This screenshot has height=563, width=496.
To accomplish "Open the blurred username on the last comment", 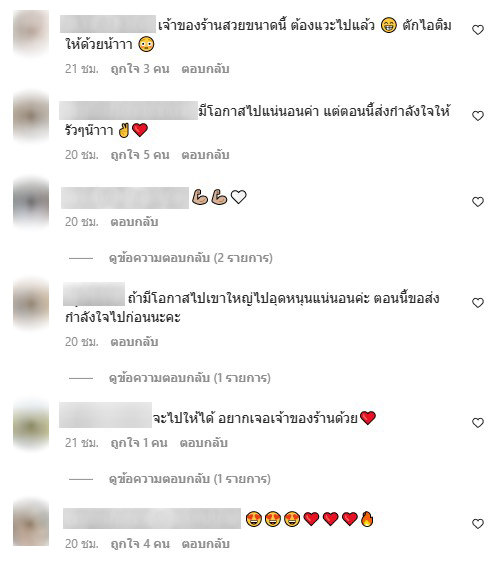I will click(x=152, y=518).
